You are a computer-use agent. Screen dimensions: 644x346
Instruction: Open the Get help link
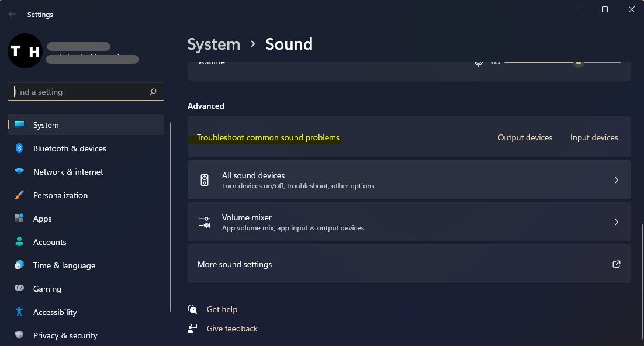coord(221,309)
